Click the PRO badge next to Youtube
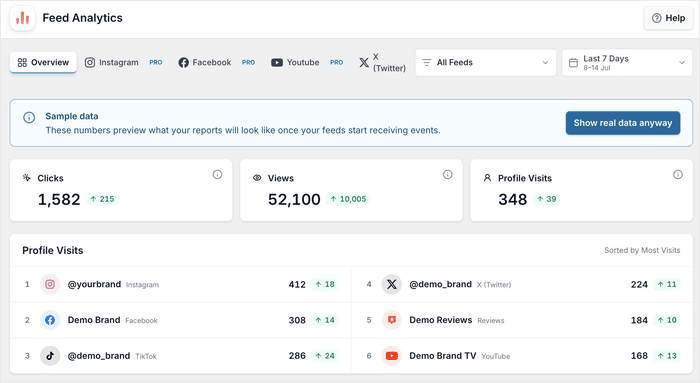The width and height of the screenshot is (700, 383). tap(337, 62)
